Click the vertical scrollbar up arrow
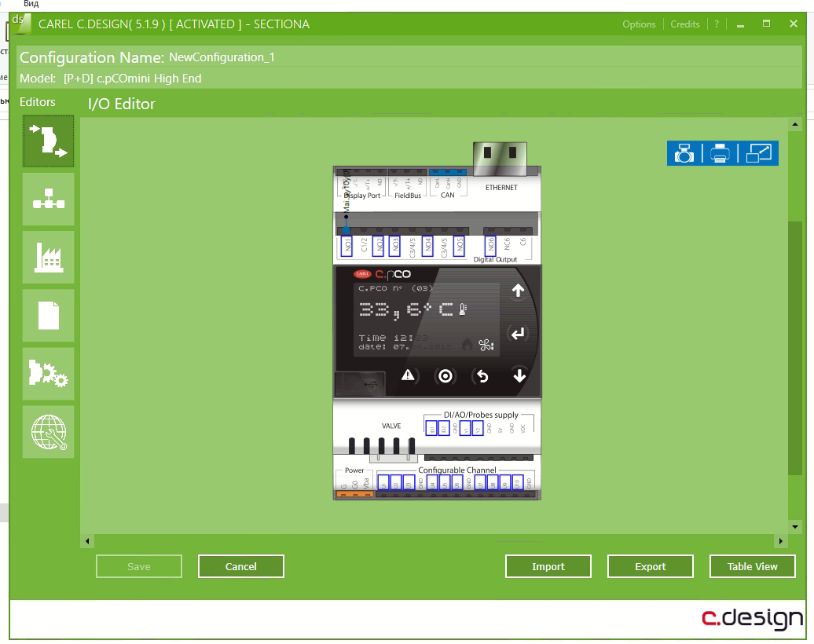This screenshot has width=814, height=644. [795, 125]
